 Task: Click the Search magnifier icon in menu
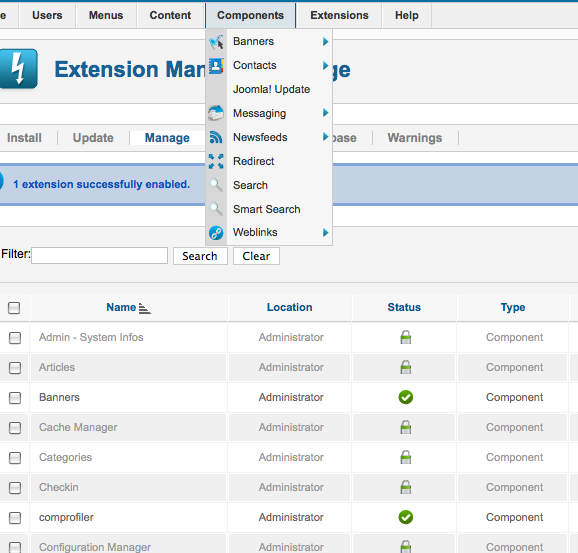216,185
